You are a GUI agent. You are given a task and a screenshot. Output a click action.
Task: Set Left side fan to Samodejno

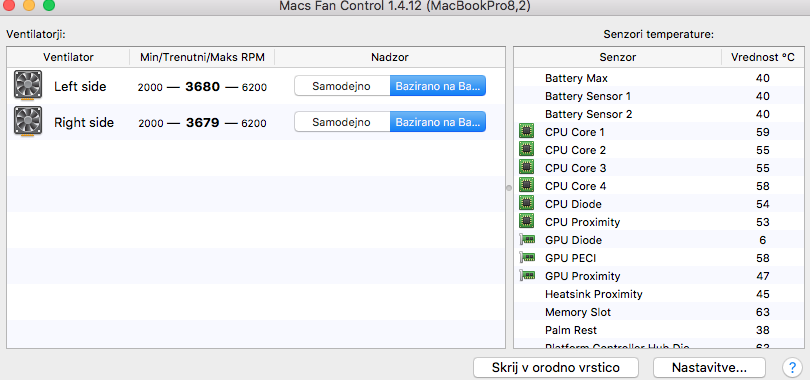click(341, 86)
